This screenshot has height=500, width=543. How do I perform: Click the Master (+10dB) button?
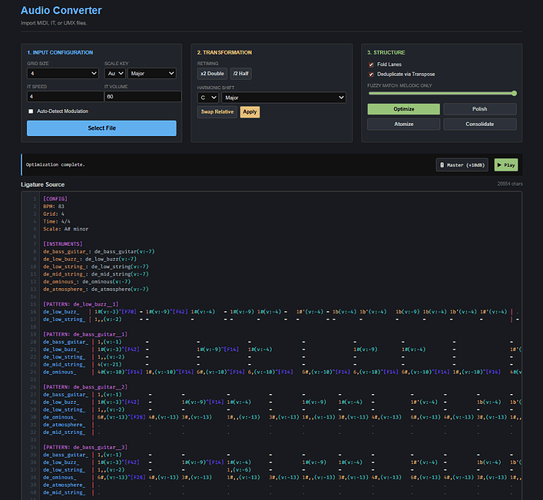[x=462, y=165]
